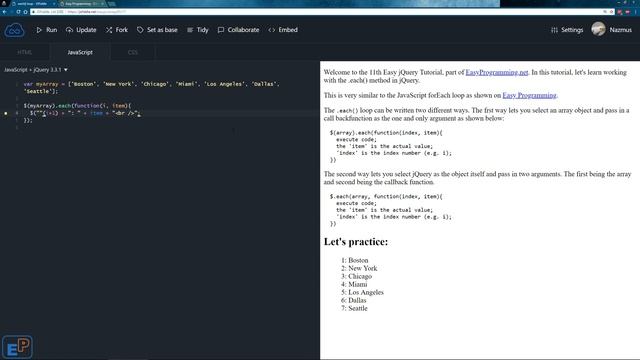Click the red browser extension icon

click(x=620, y=12)
